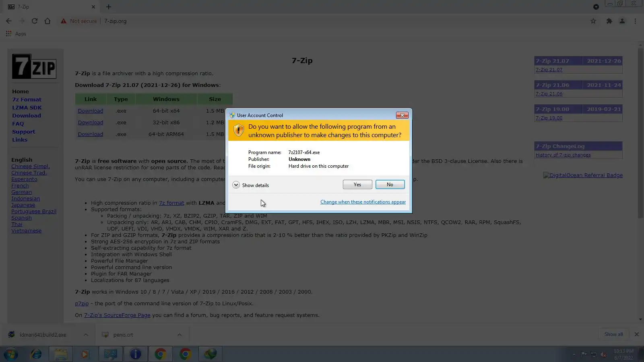Reload the 7-zip.org page
Viewport: 644px width, 362px height.
click(35, 21)
